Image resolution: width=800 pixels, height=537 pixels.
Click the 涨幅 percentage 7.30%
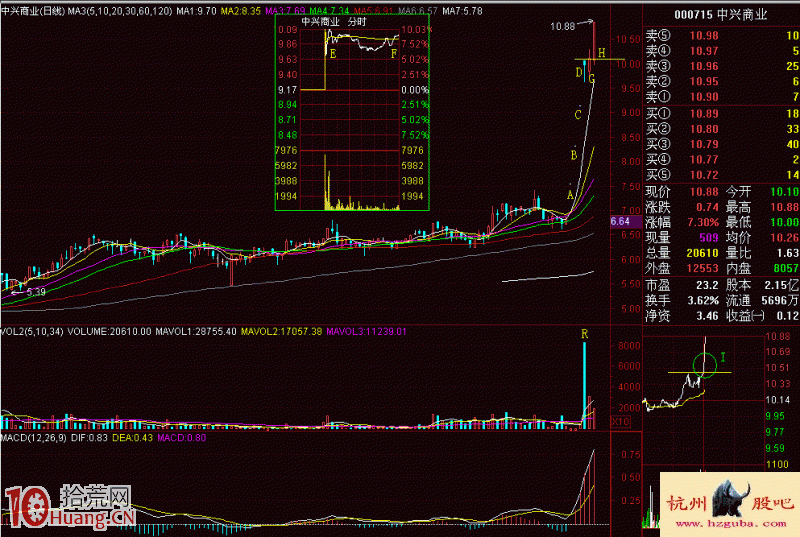tap(703, 222)
